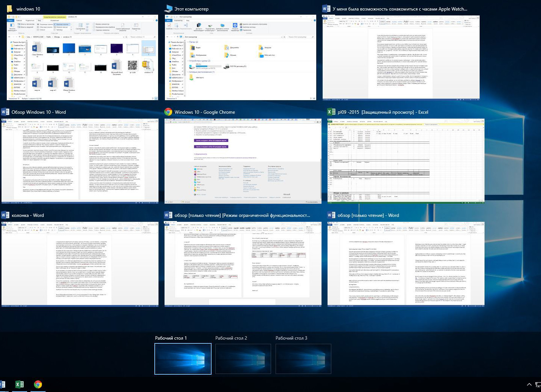Switch to the 'pl09 -2015' Excel window preview
This screenshot has height=392, width=541.
(406, 161)
